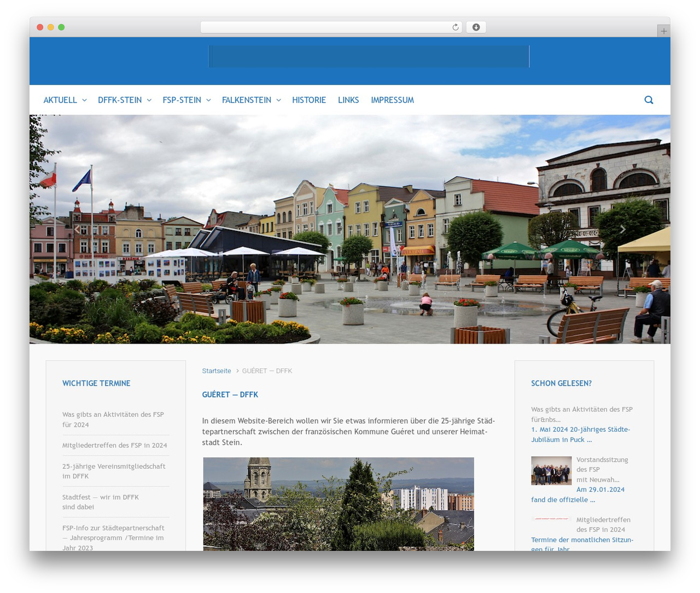Show the previous slide in the image slider
The width and height of the screenshot is (700, 593).
point(77,229)
